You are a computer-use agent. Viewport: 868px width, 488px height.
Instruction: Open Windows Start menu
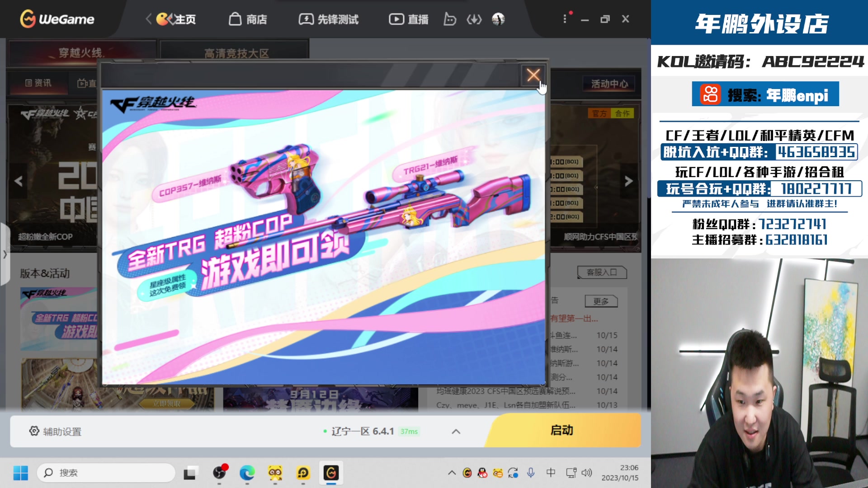pos(20,473)
